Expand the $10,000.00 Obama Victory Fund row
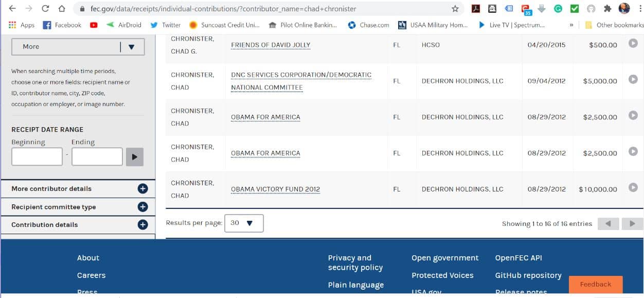Screen dimensions: 644x298 tap(633, 187)
